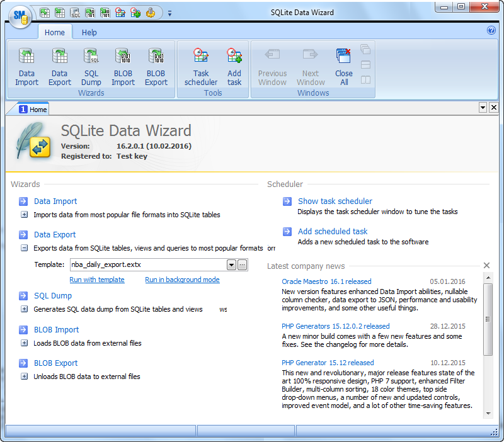
Task: Launch the Data Import wizard icon
Action: (26, 65)
